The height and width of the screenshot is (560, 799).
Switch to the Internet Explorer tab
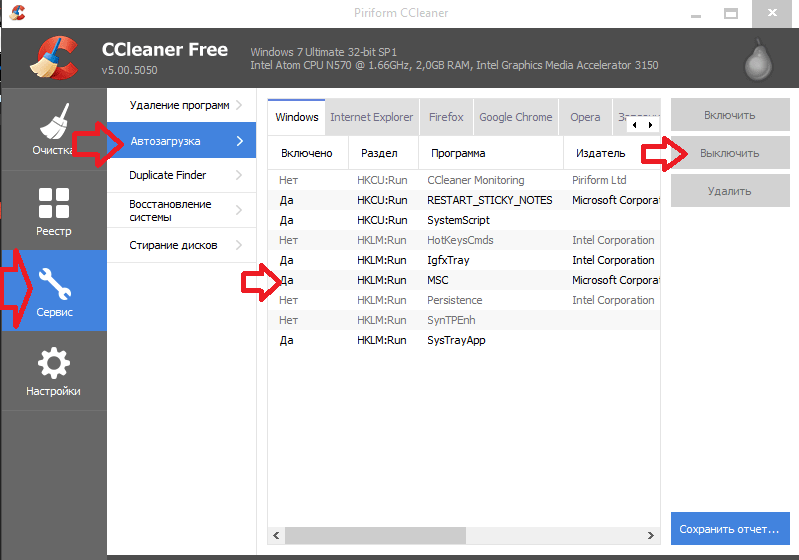tap(371, 117)
